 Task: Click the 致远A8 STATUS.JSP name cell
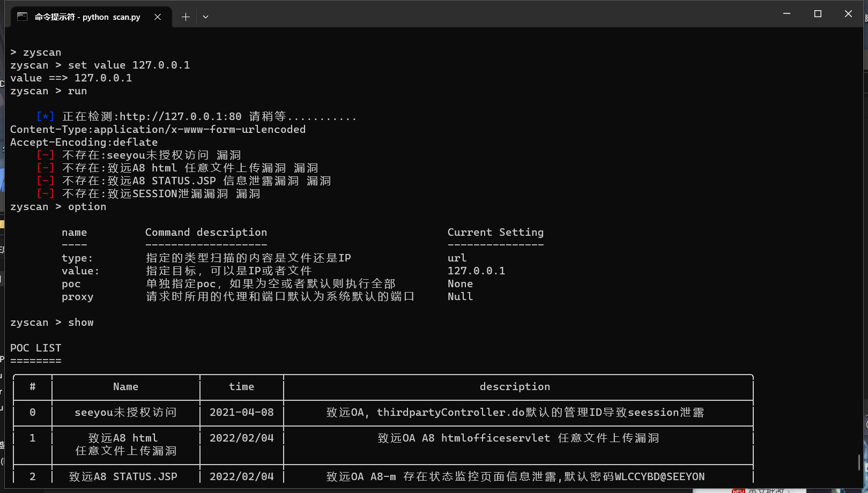123,477
